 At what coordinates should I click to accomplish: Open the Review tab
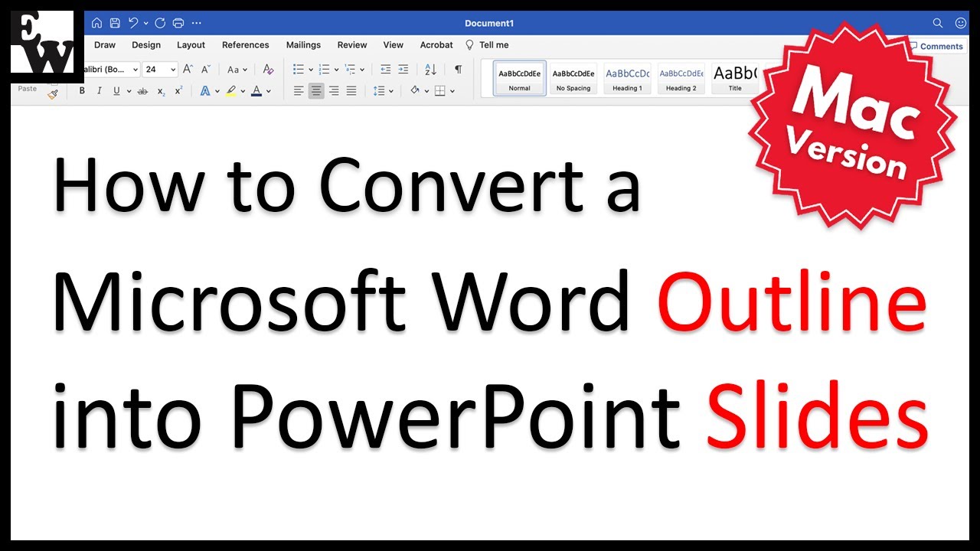click(x=352, y=45)
